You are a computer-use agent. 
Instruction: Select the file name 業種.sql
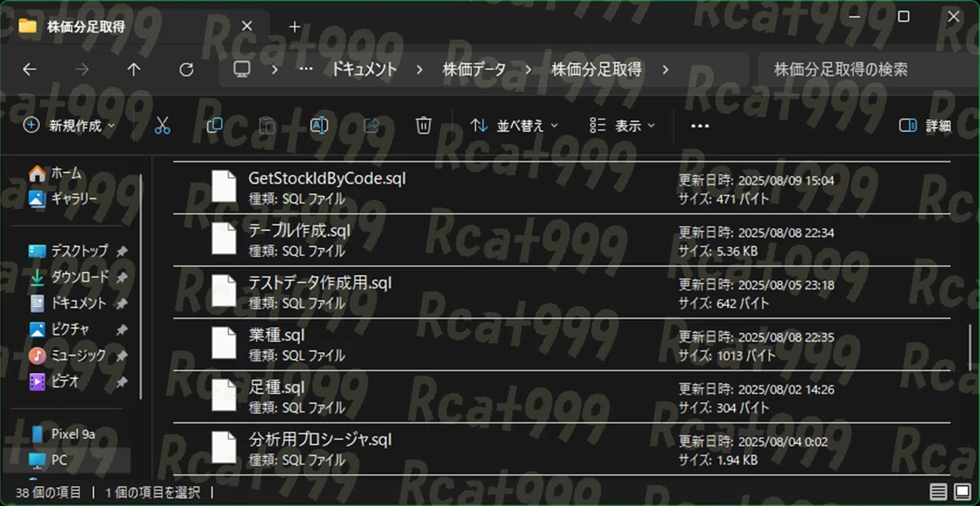pos(277,335)
